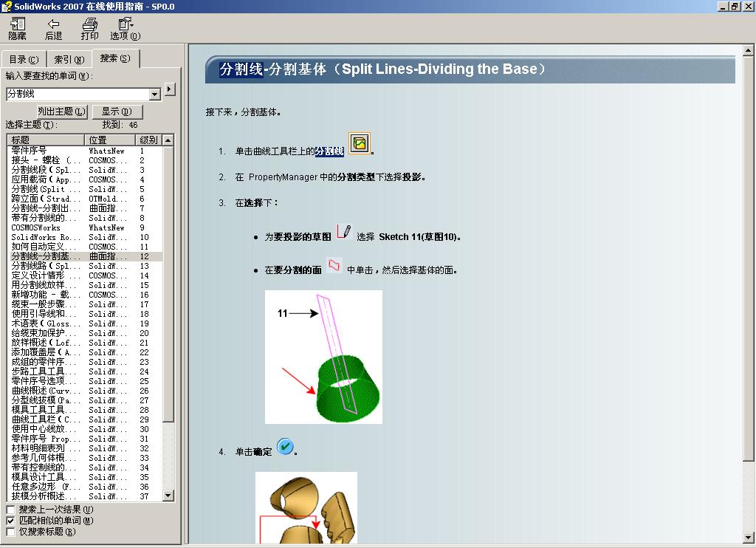This screenshot has height=548, width=756.
Task: Select the topic 任意多边形 (F...
Action: point(86,487)
